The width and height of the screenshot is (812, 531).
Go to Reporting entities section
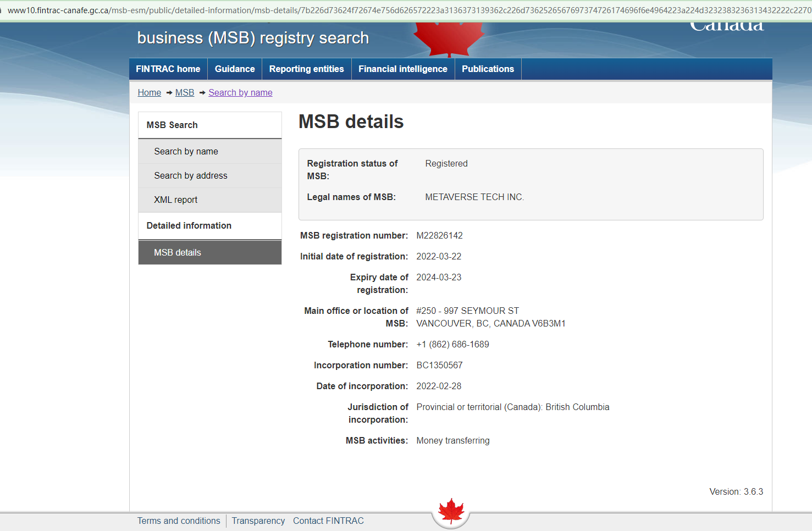(307, 69)
